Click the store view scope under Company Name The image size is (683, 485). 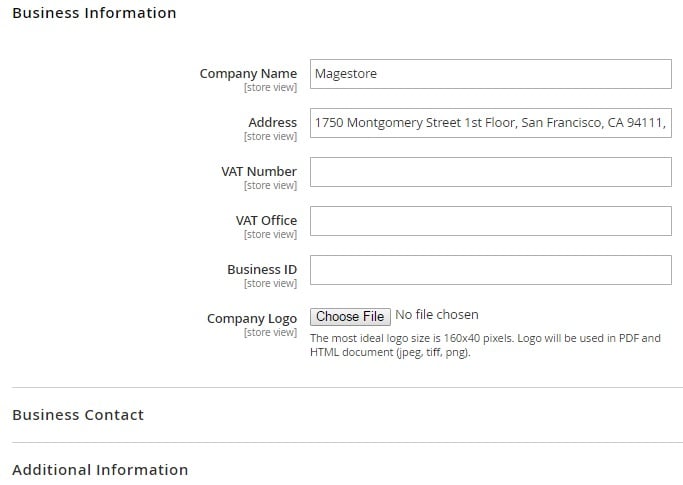click(270, 88)
